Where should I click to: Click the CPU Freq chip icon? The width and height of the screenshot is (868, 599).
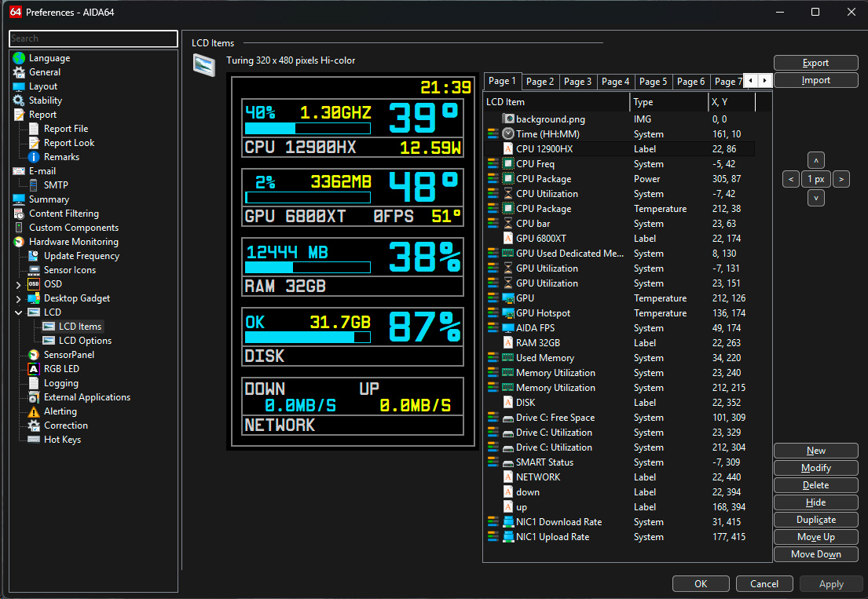click(508, 164)
